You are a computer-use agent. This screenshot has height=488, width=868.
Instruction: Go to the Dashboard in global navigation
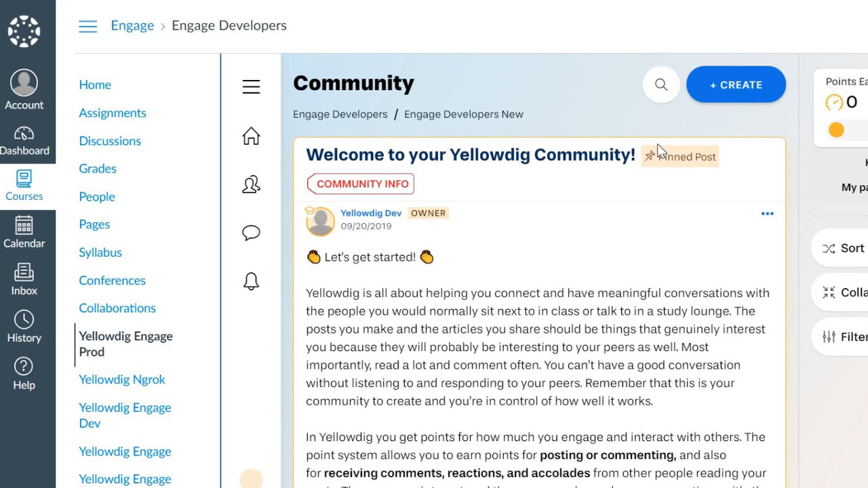point(24,141)
